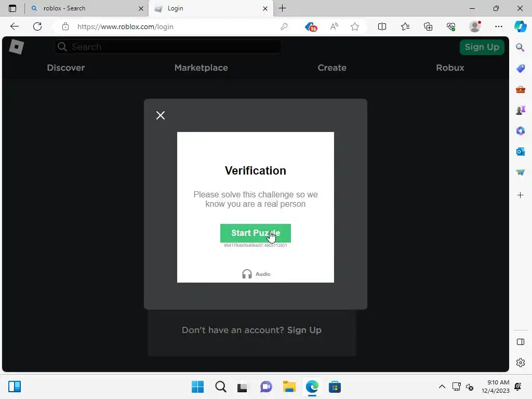
Task: Click the address bar URL
Action: 125,26
